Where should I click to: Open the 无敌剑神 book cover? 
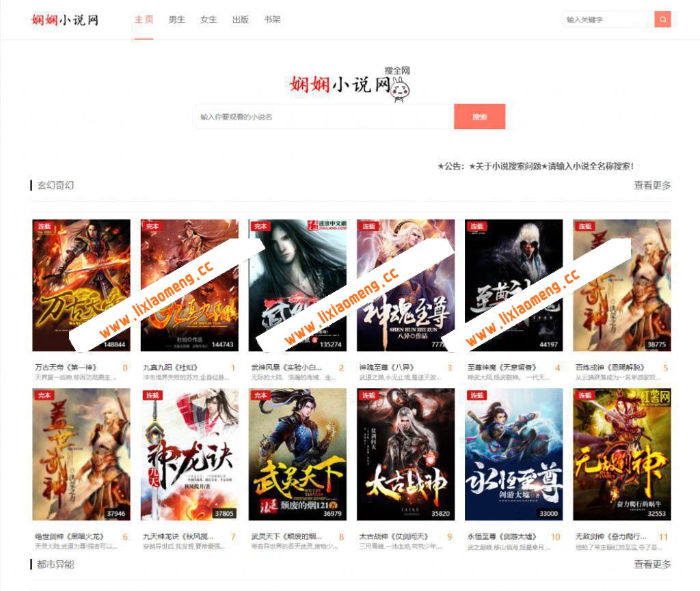[622, 454]
